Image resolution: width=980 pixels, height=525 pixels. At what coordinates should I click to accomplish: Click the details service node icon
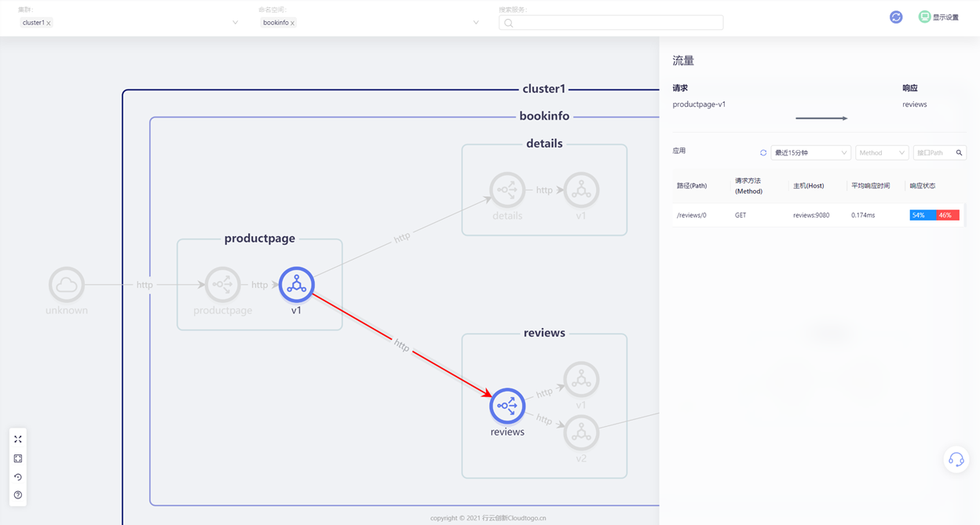(x=507, y=190)
